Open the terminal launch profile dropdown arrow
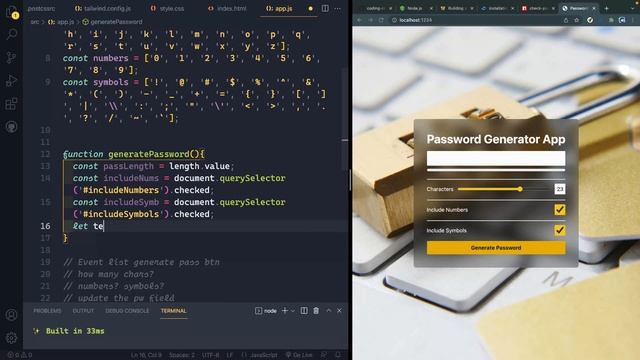The height and width of the screenshot is (360, 640). 293,311
